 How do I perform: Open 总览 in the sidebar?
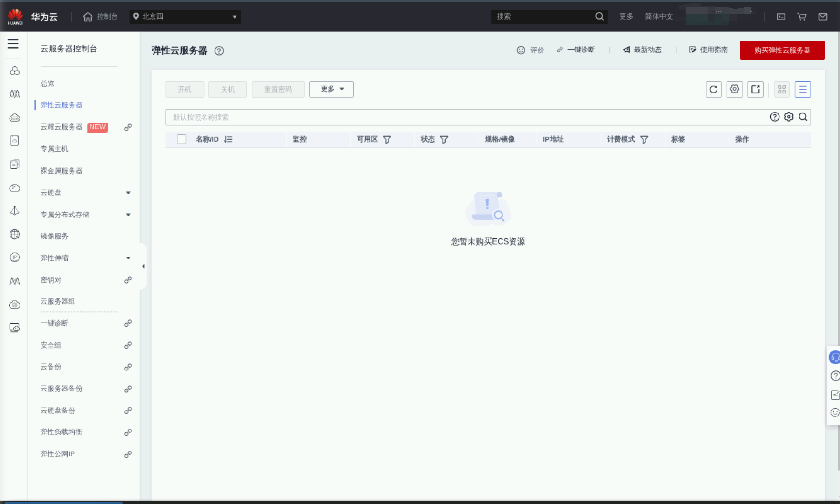click(x=48, y=83)
